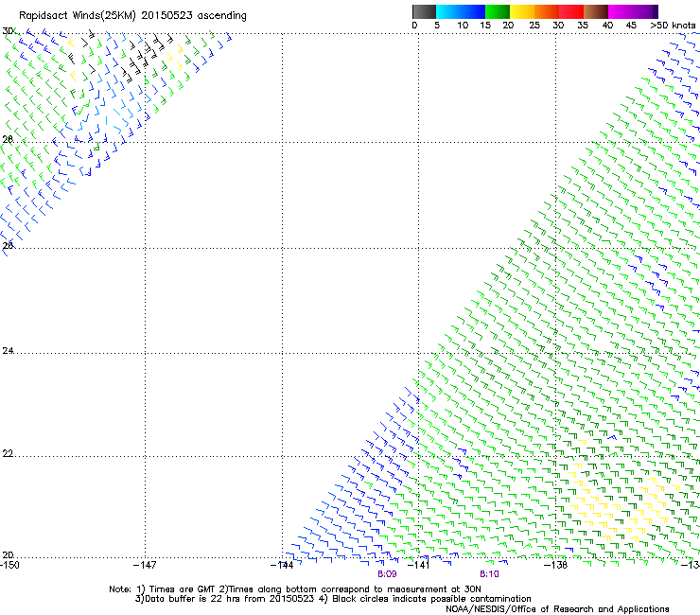This screenshot has width=700, height=615.
Task: Click the '5' label under the color scale
Action: pos(437,26)
